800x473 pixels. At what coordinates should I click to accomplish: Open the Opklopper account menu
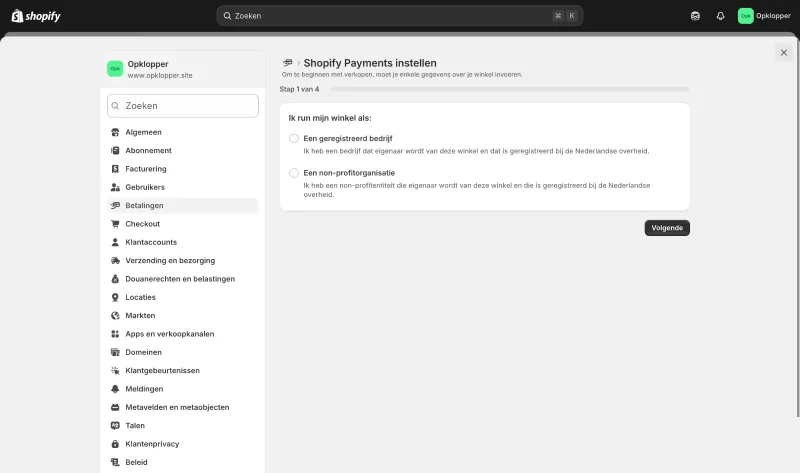point(764,16)
